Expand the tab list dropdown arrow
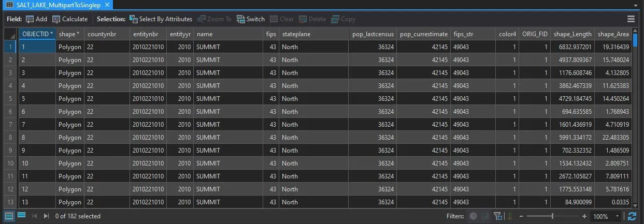This screenshot has width=644, height=224. [636, 5]
